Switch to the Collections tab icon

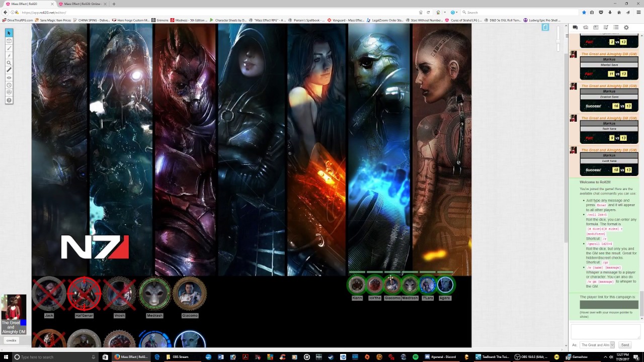616,27
